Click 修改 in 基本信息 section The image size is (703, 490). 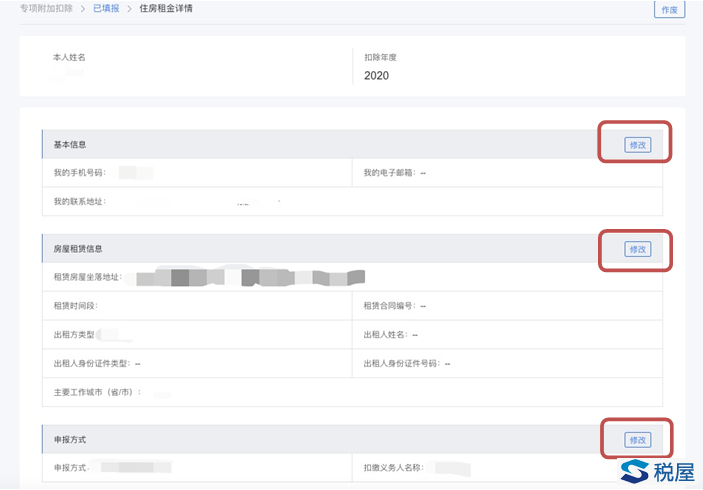637,145
